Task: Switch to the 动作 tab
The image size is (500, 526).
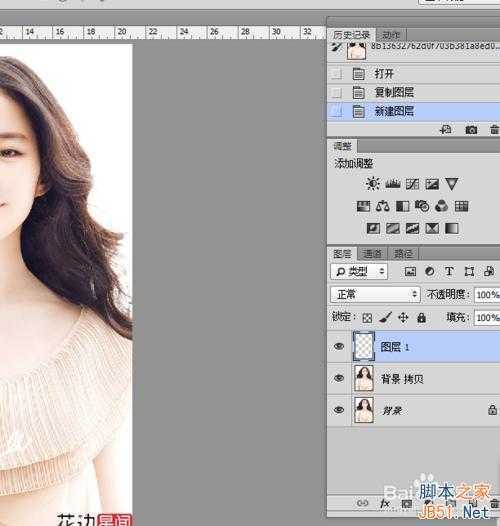Action: tap(391, 35)
